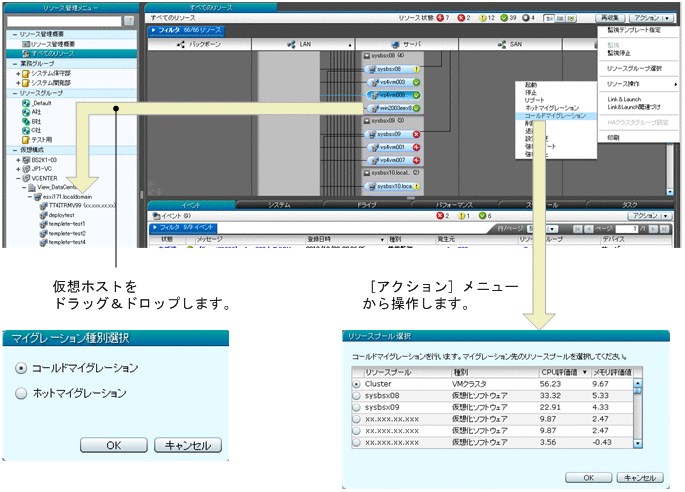Screen dimensions: 685x492
Task: Click OK in the resource pool selection dialog
Action: coord(588,478)
